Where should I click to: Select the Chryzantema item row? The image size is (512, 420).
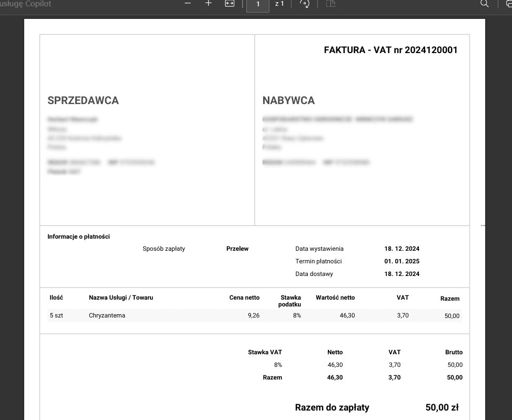click(107, 315)
